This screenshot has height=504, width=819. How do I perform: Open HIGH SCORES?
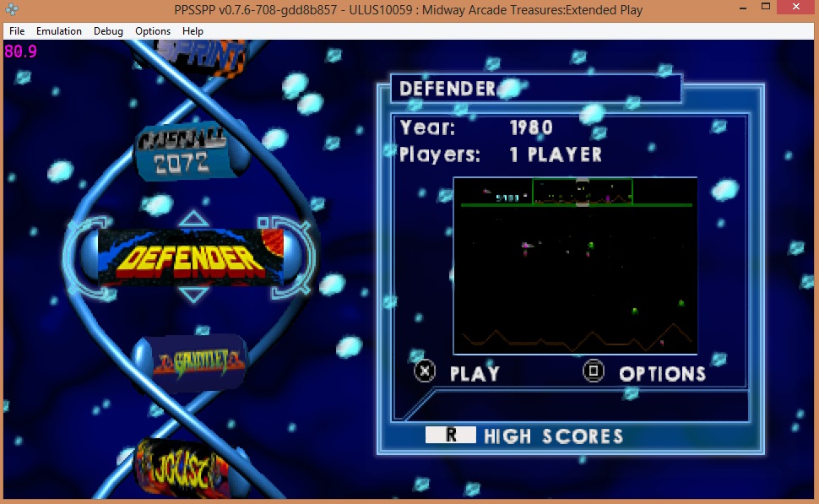[553, 436]
